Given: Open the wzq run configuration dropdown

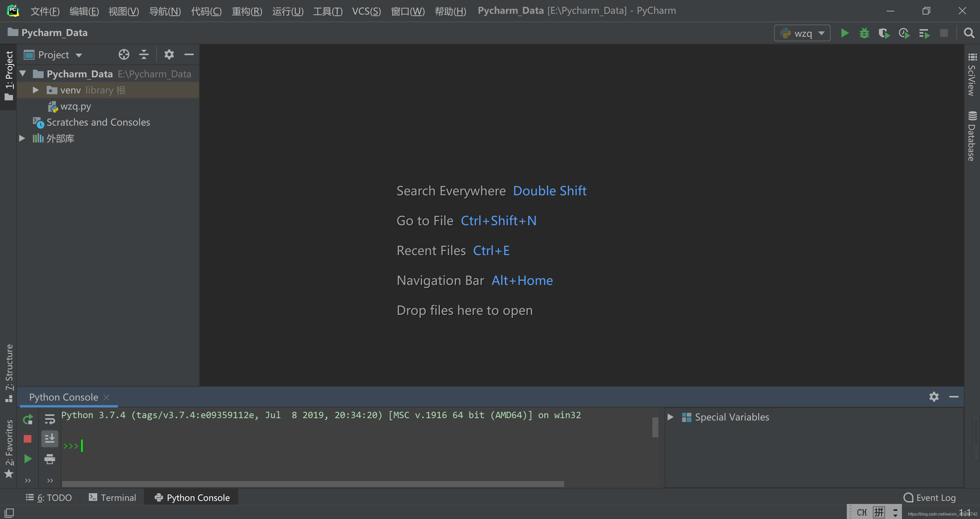Looking at the screenshot, I should (x=802, y=33).
